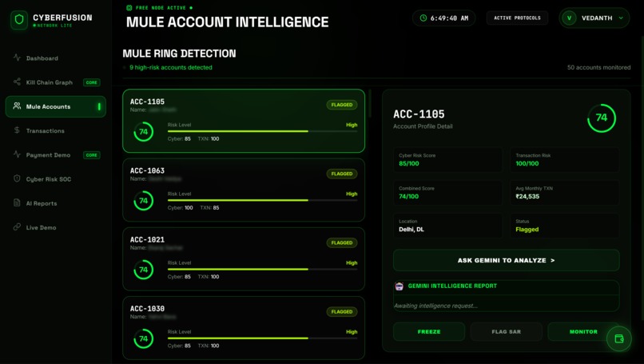This screenshot has width=644, height=364.
Task: Click the CyberFusion shield logo
Action: [x=19, y=20]
